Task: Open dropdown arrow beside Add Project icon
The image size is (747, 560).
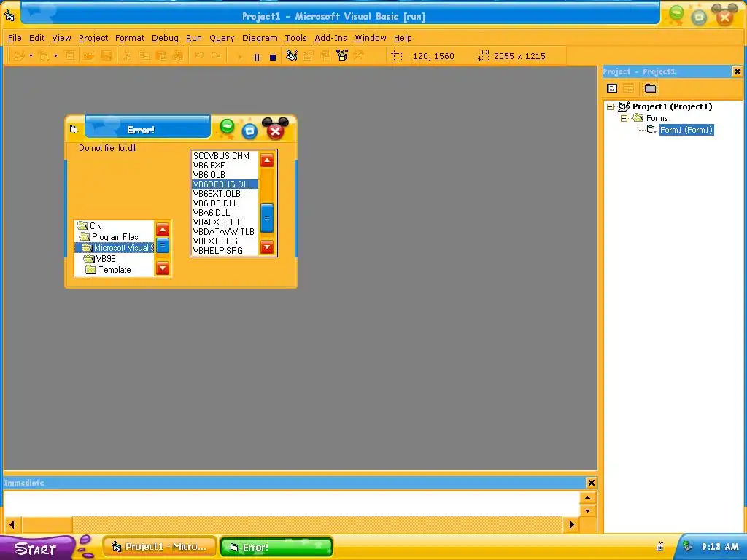Action: [x=31, y=55]
